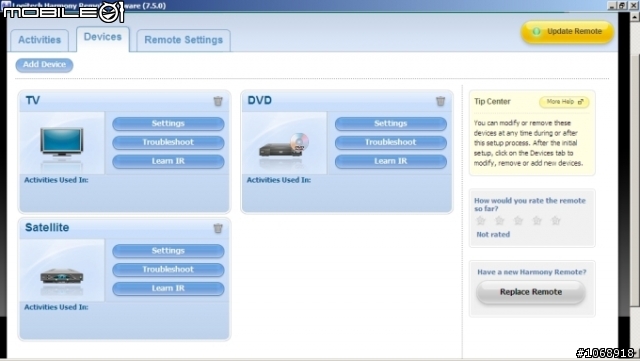
Task: Restore the window using title bar button
Action: click(x=622, y=5)
